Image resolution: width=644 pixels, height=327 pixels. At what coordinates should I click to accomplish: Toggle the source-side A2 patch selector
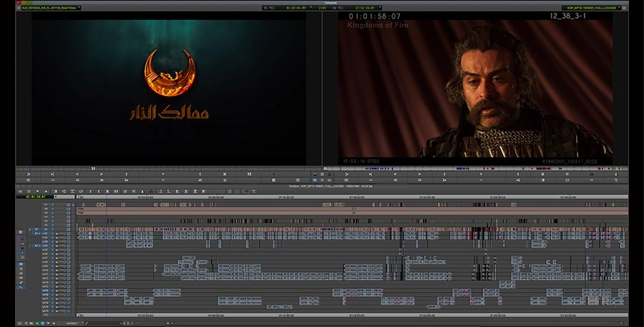(x=36, y=245)
